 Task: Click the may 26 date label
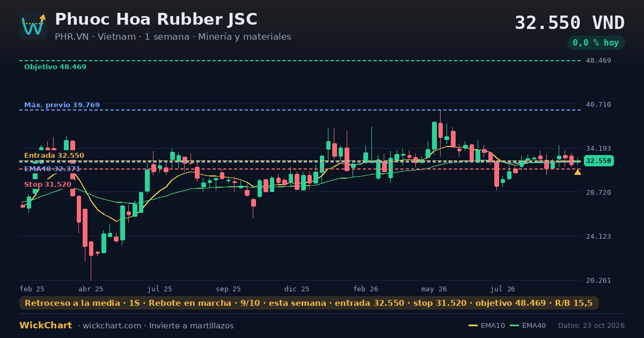click(x=434, y=289)
